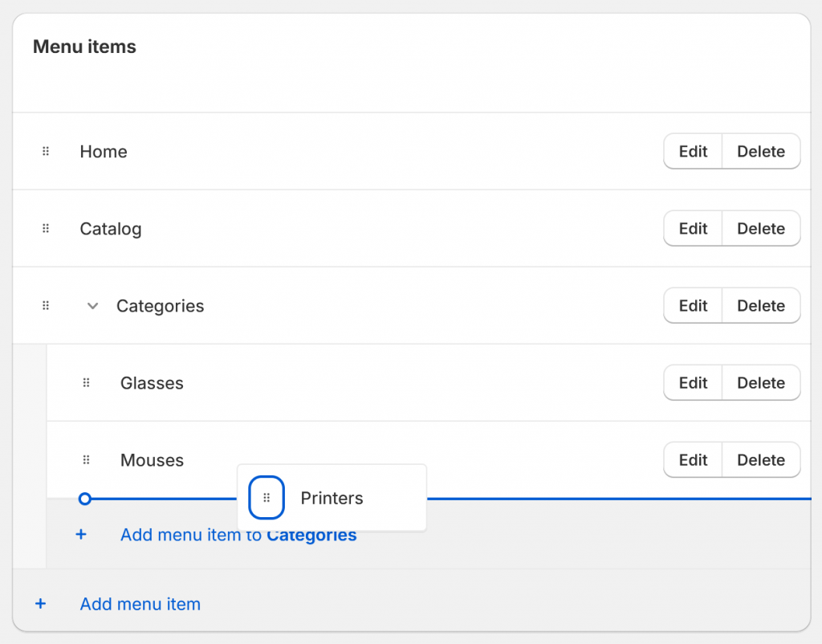This screenshot has height=644, width=822.
Task: Delete the Categories menu item
Action: [x=760, y=305]
